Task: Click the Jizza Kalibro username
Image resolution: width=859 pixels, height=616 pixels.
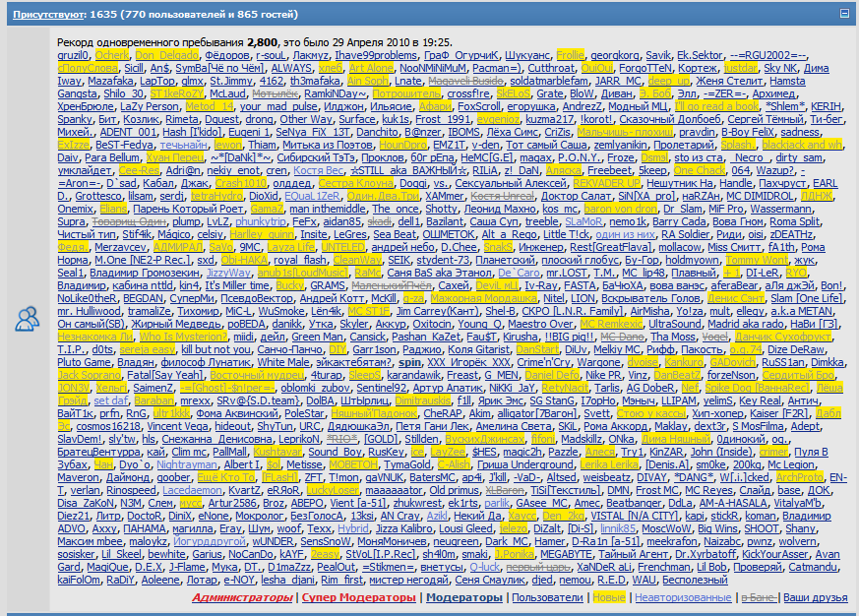Action: (403, 528)
